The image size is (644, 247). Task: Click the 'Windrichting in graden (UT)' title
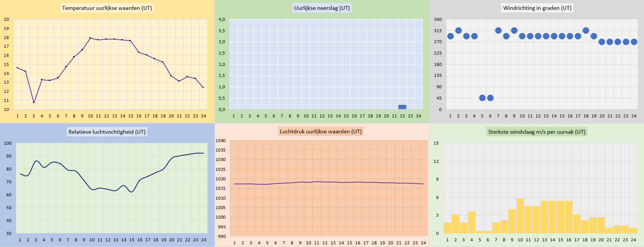click(x=537, y=8)
